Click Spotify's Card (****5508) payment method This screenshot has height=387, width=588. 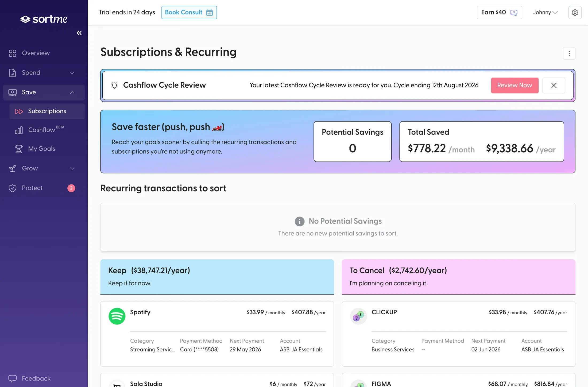tap(199, 350)
